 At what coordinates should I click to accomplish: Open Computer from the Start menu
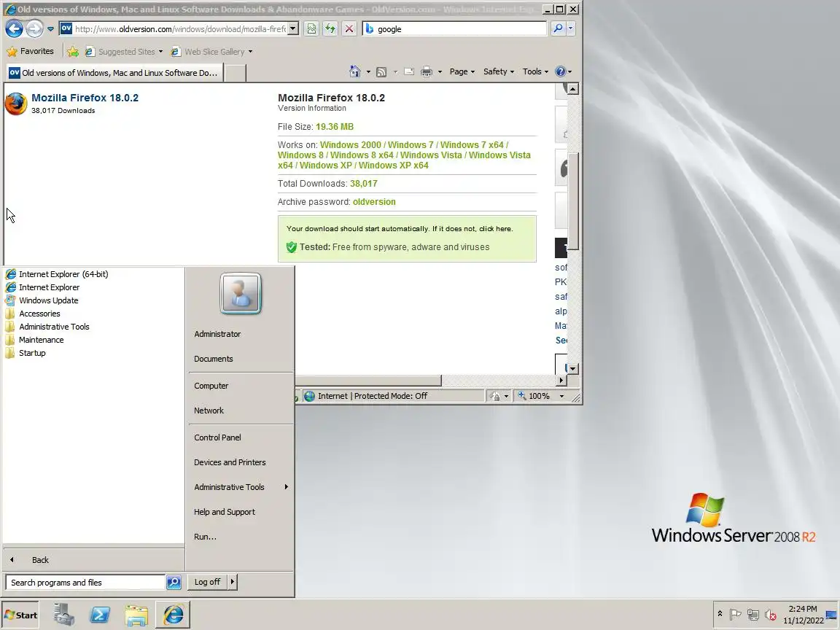click(211, 386)
